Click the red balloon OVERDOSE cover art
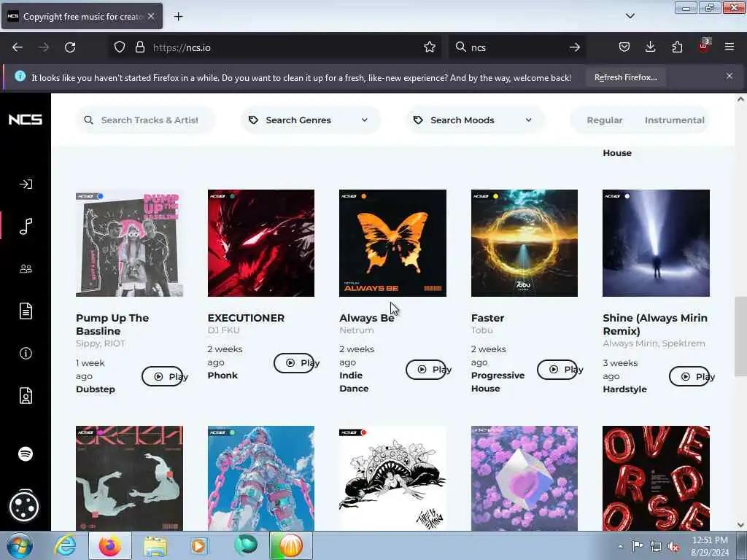Screen dimensions: 747x560 656,478
